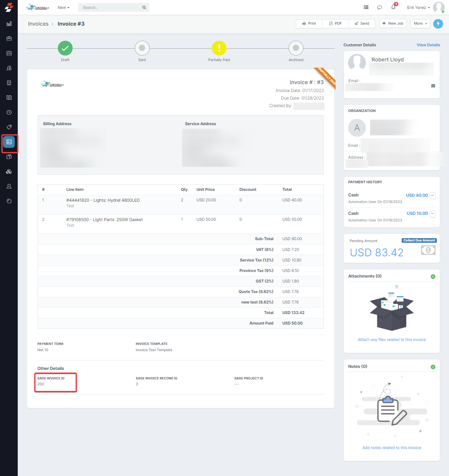The width and height of the screenshot is (449, 476).
Task: Open the map sidebar icon
Action: tap(9, 98)
